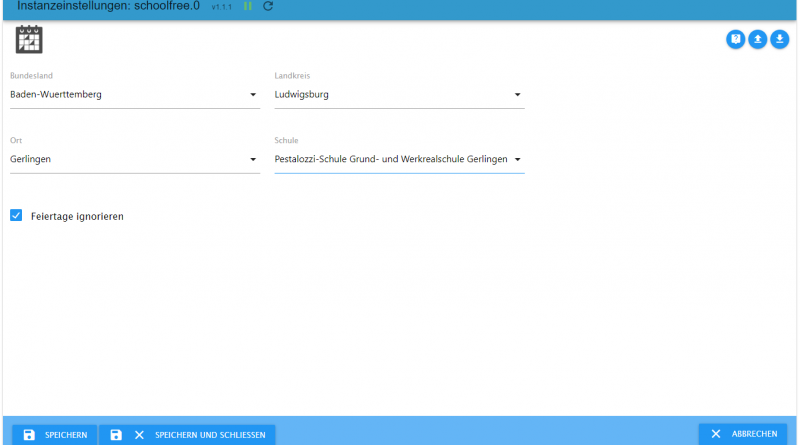Screen dimensions: 800x445
Task: Click the download configuration round icon
Action: click(x=780, y=40)
